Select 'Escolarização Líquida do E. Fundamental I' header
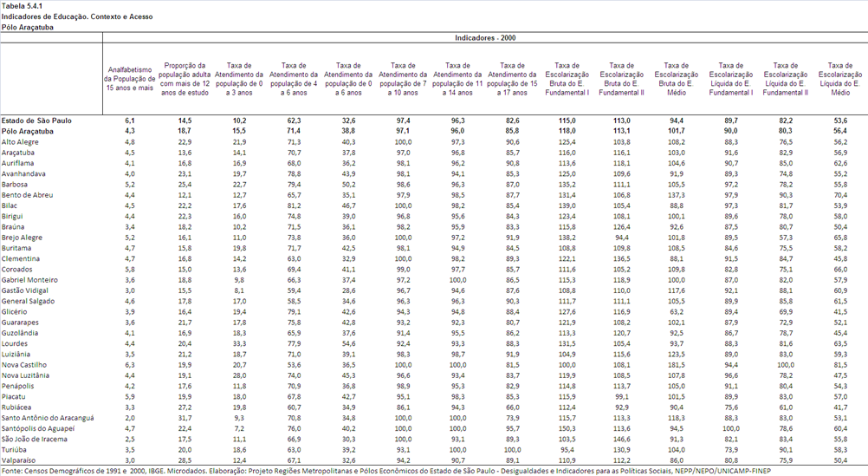This screenshot has height=476, width=868. coord(731,79)
